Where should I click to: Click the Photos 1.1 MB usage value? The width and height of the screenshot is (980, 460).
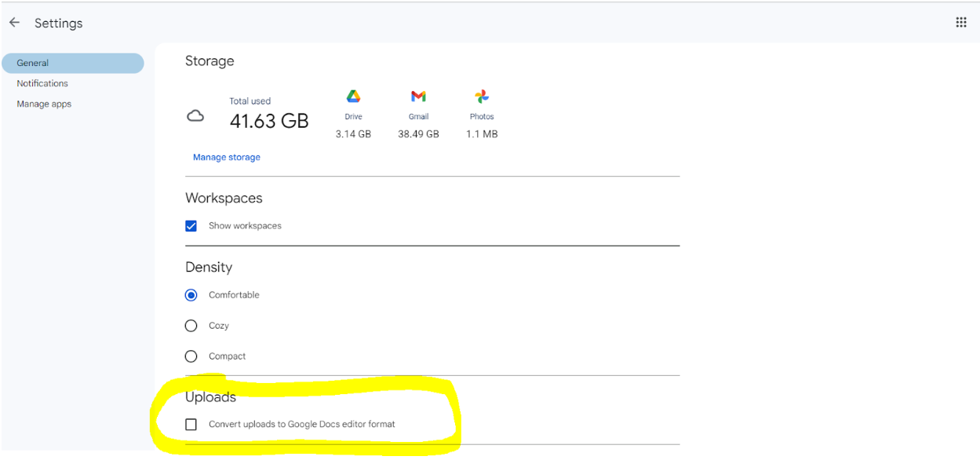pyautogui.click(x=482, y=134)
